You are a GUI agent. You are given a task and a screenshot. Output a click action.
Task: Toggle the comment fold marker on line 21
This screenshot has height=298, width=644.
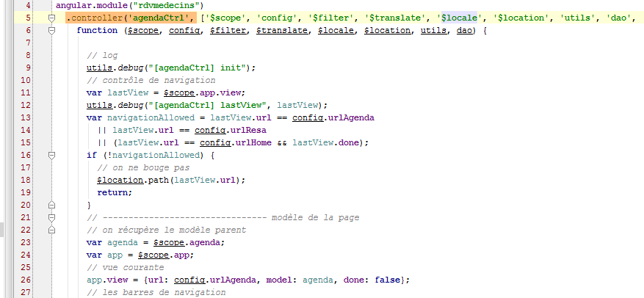(x=52, y=217)
